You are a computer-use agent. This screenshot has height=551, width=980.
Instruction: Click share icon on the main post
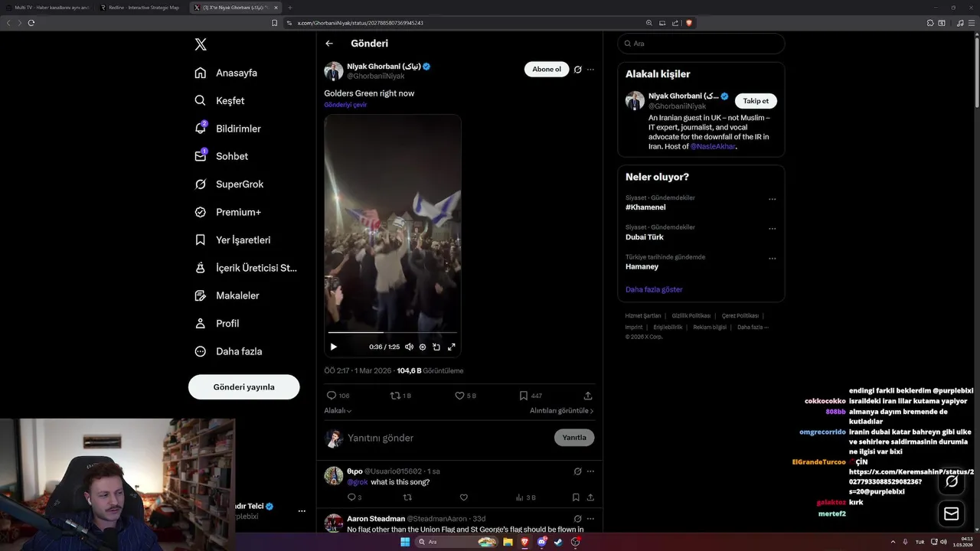pos(588,396)
